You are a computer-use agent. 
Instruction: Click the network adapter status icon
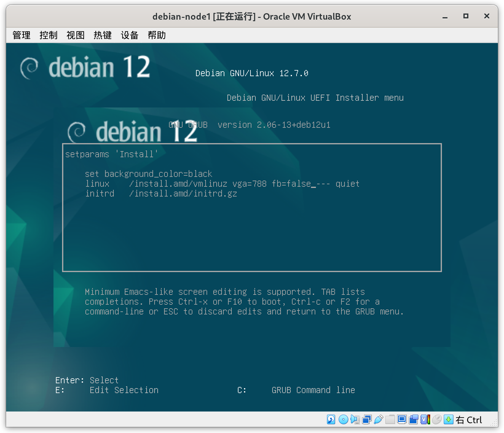367,419
